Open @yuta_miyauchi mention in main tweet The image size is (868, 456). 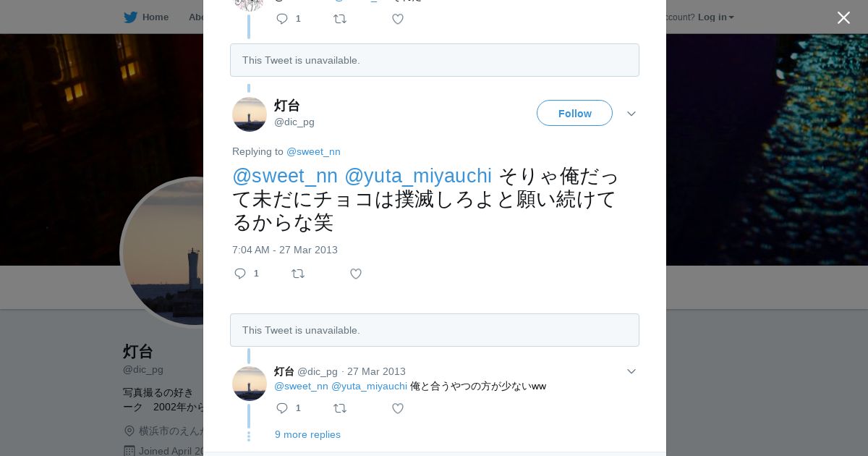click(x=418, y=176)
